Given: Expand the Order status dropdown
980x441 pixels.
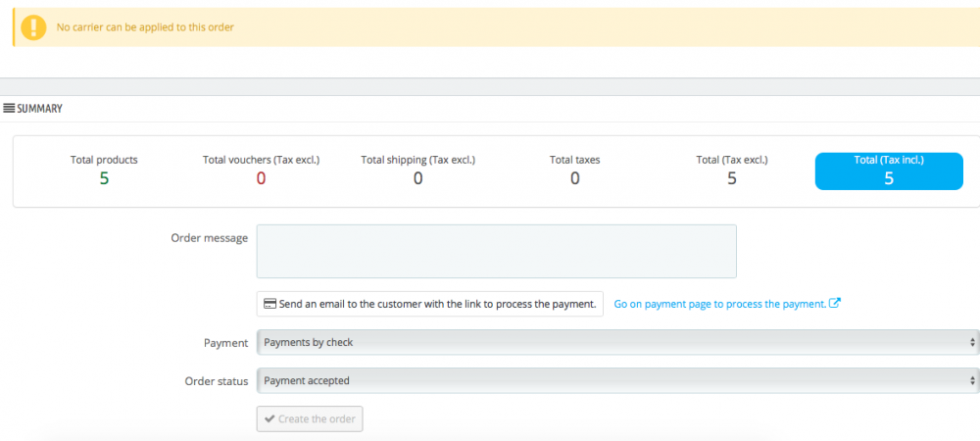Looking at the screenshot, I should [617, 380].
